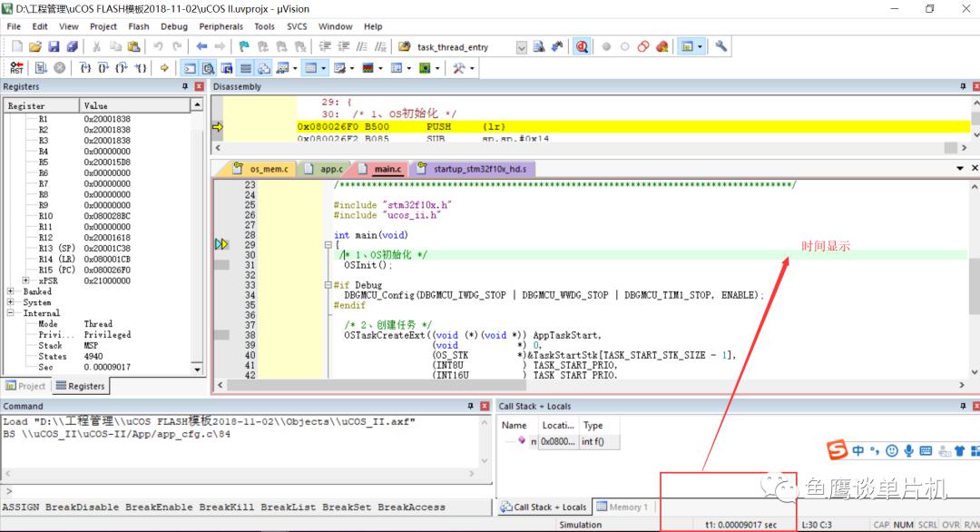980x532 pixels.
Task: Open Find in Files from the toolbar
Action: [x=539, y=46]
